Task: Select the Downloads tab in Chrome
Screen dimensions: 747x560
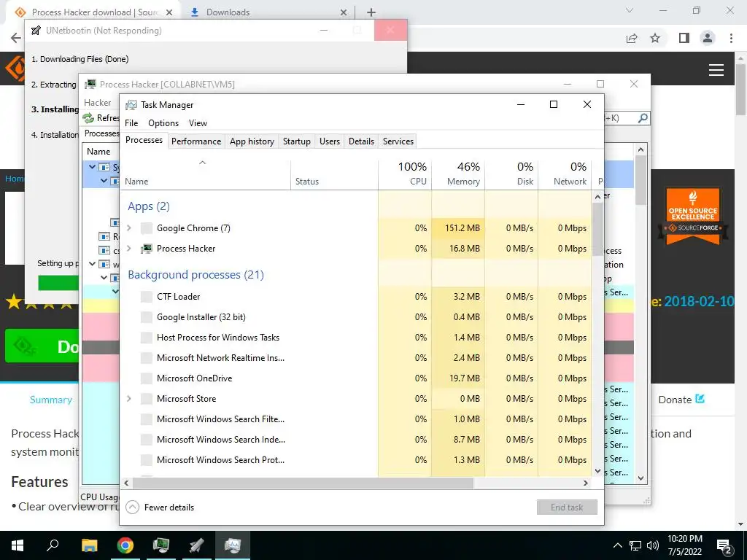Action: tap(267, 12)
